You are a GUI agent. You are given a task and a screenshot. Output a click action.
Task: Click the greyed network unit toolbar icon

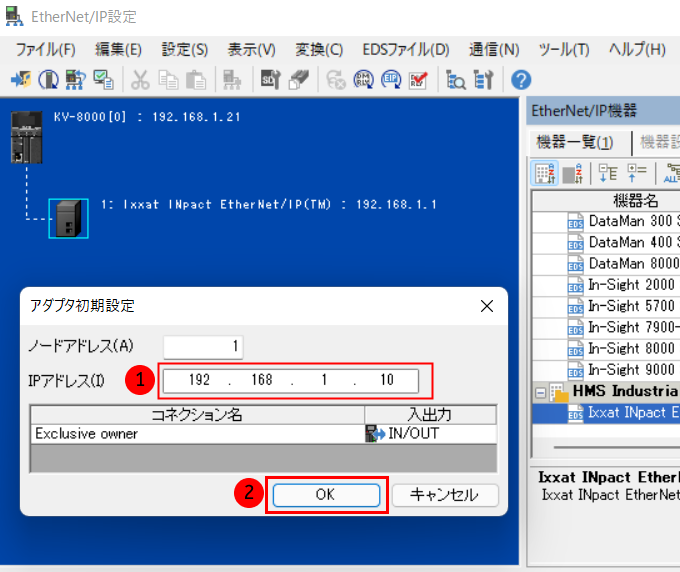point(232,80)
